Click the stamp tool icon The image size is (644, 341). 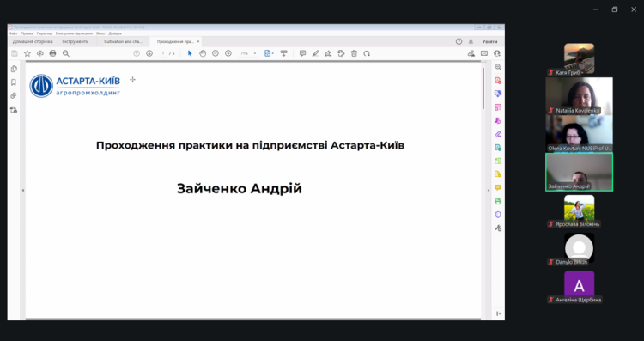point(341,53)
